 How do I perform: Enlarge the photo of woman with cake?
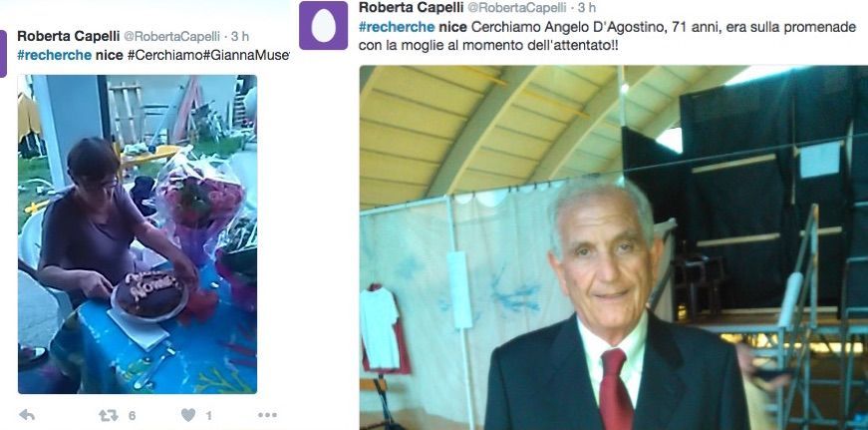pyautogui.click(x=138, y=233)
